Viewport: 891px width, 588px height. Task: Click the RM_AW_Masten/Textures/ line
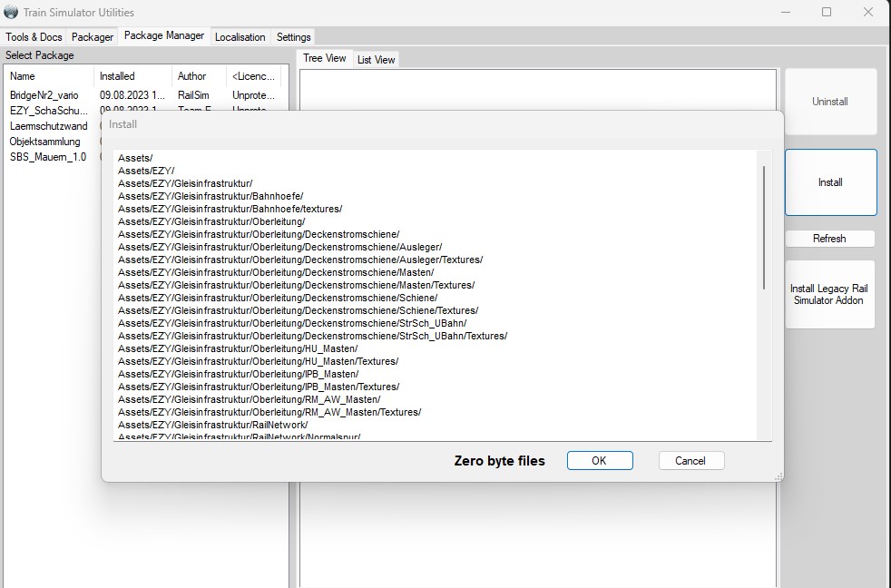coord(269,413)
